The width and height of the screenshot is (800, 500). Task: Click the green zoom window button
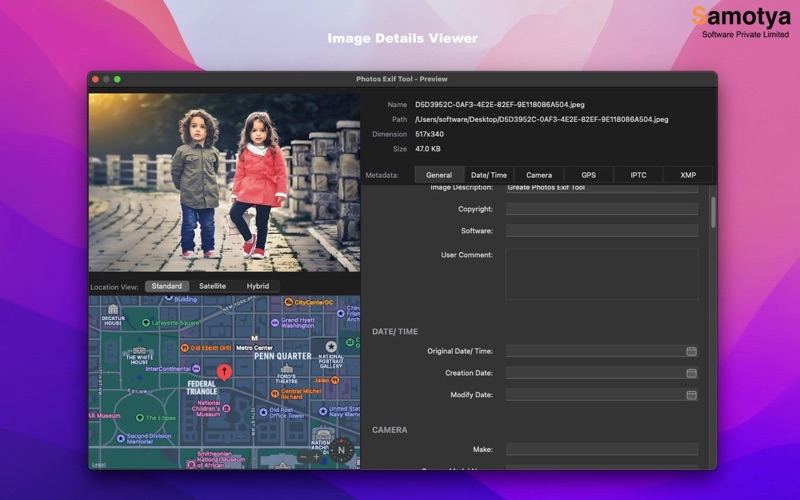tap(117, 79)
